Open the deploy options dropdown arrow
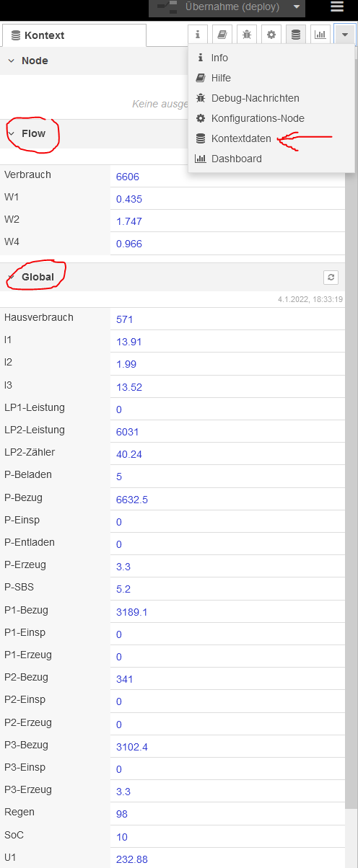This screenshot has width=358, height=868. tap(297, 7)
